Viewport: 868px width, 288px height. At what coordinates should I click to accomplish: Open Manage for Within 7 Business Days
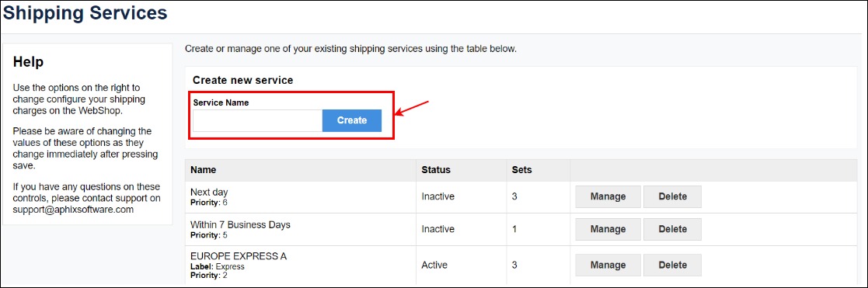[608, 230]
